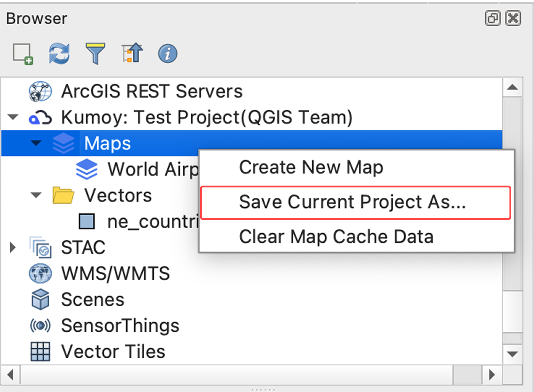The image size is (534, 392).
Task: Click the add selected layers icon
Action: click(22, 53)
